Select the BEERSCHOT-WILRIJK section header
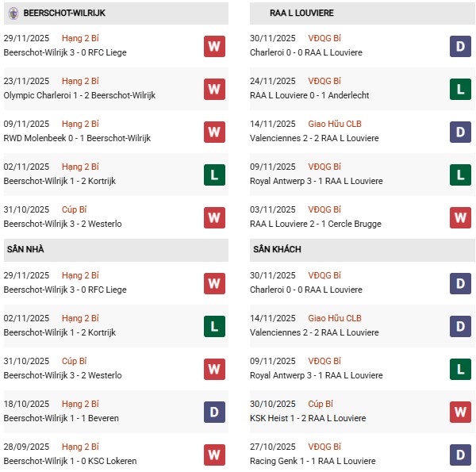The width and height of the screenshot is (476, 472). (63, 13)
